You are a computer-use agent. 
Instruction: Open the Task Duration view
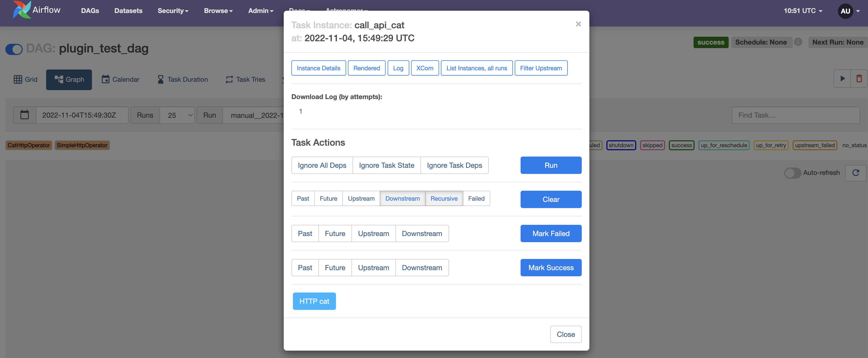[182, 79]
